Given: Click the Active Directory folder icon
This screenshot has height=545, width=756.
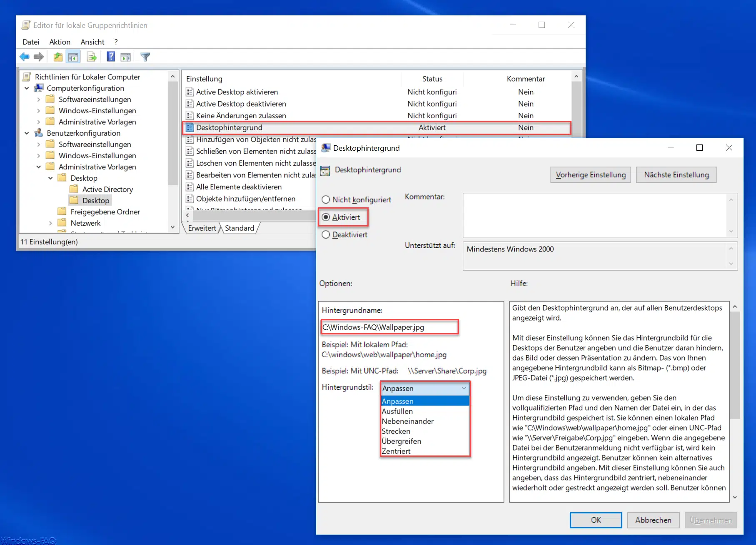Looking at the screenshot, I should (x=74, y=189).
